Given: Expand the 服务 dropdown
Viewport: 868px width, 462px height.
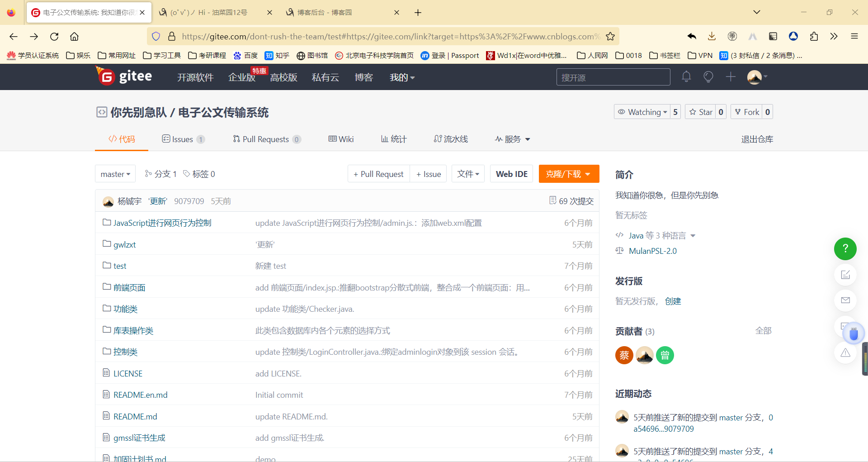Looking at the screenshot, I should 512,139.
